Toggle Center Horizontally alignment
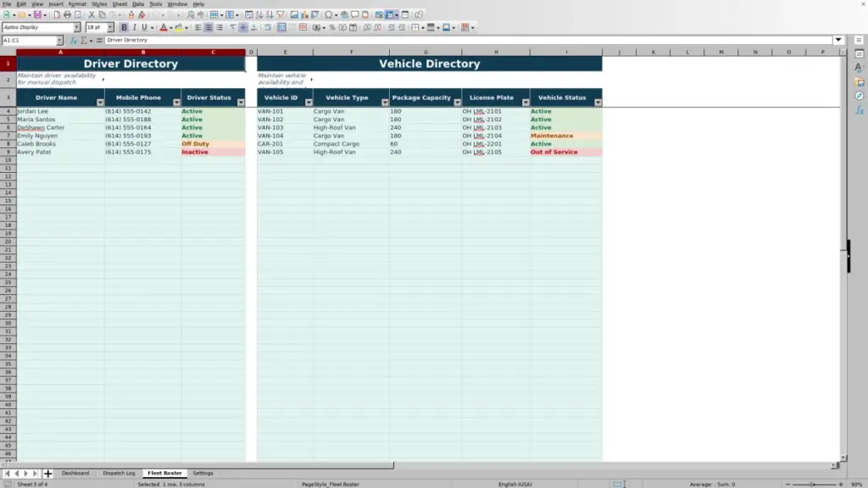 point(209,27)
